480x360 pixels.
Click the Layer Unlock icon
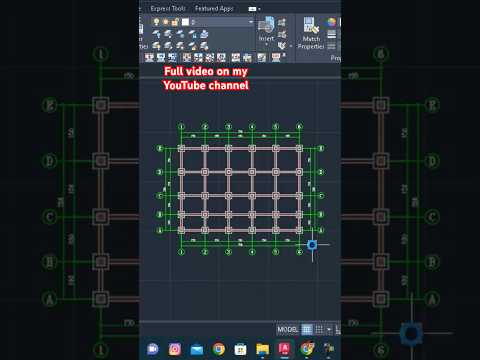[x=192, y=46]
